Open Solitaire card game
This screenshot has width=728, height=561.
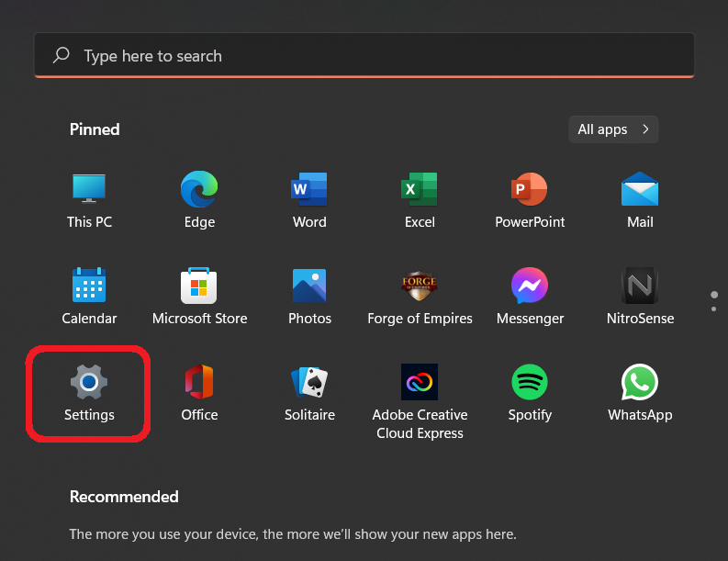click(309, 393)
